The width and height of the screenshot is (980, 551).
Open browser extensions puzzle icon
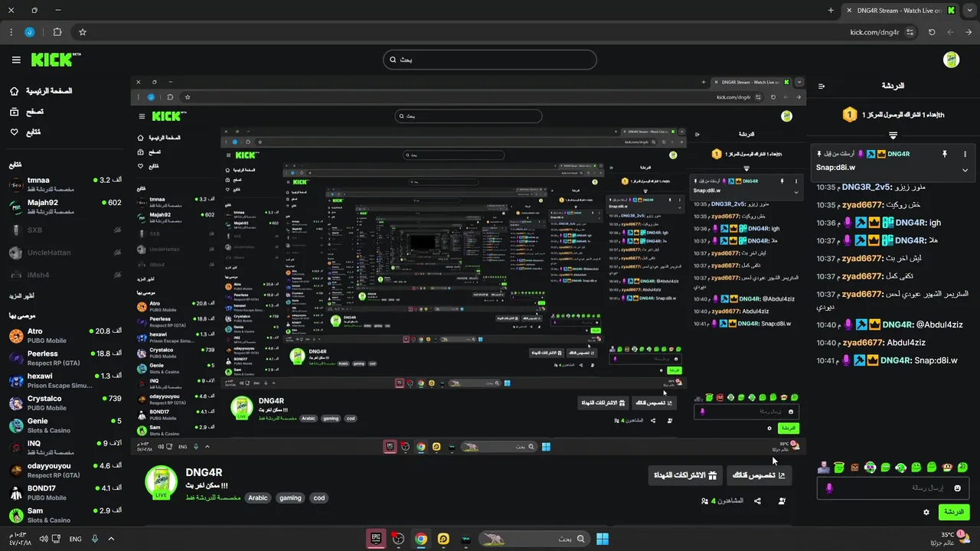tap(57, 32)
